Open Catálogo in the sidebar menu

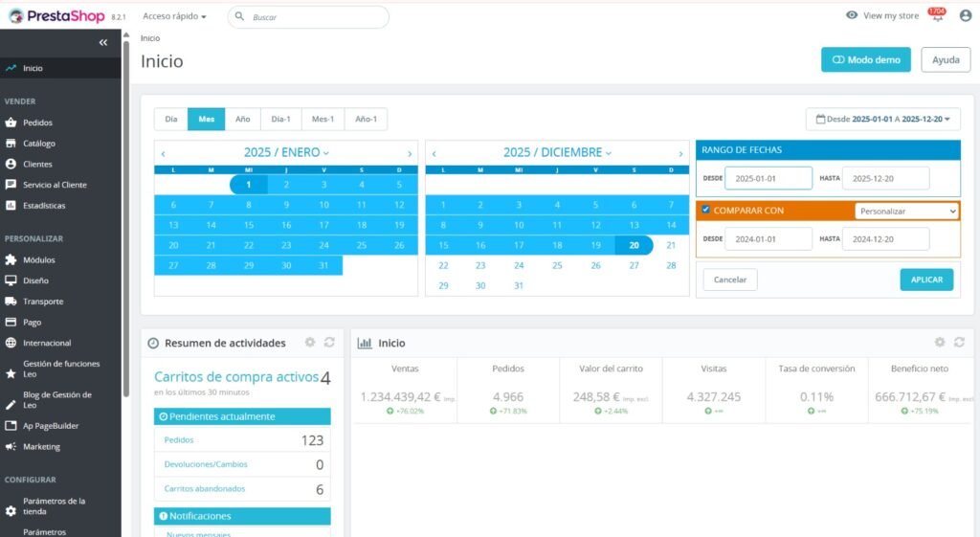(39, 144)
